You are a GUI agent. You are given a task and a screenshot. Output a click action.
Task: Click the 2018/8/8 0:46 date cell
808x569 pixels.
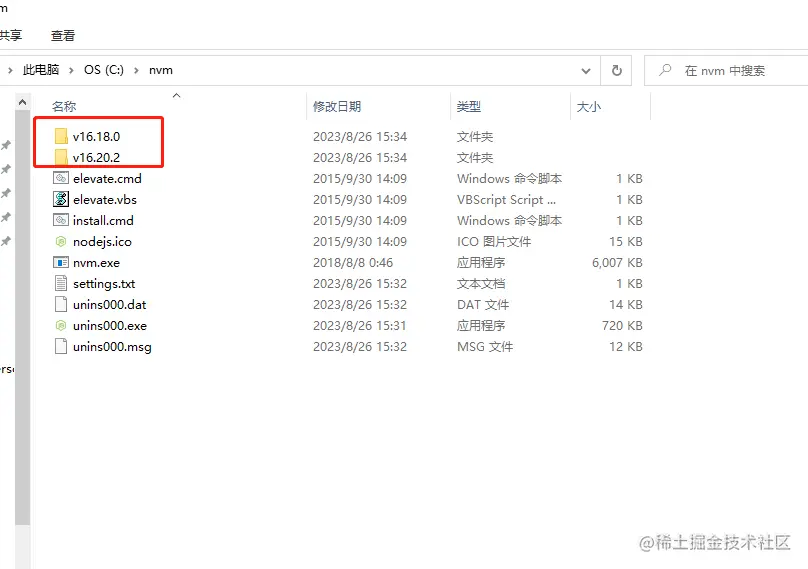(353, 262)
